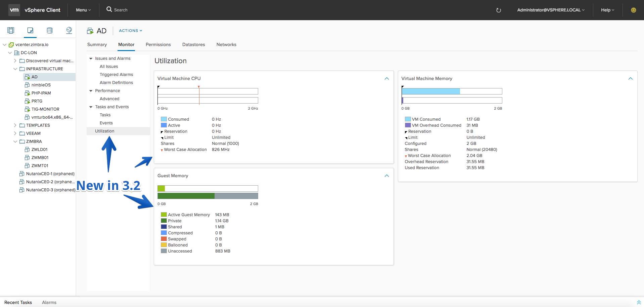Viewport: 644px width, 307px height.
Task: Open the search magnifier icon
Action: [x=109, y=9]
